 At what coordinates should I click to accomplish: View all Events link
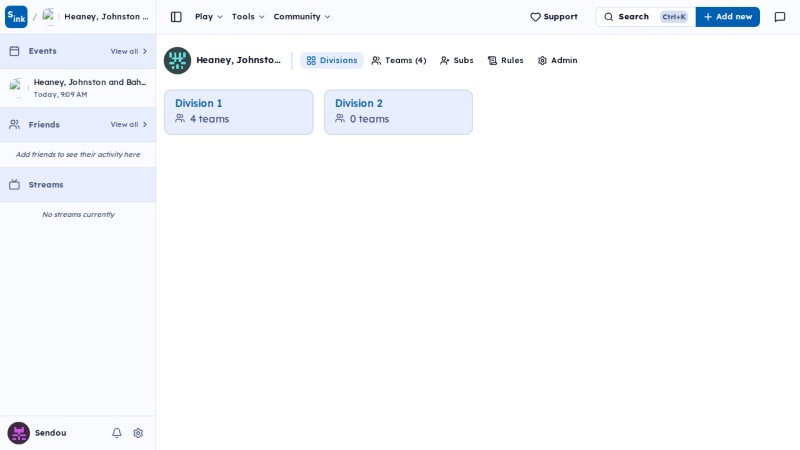(129, 52)
